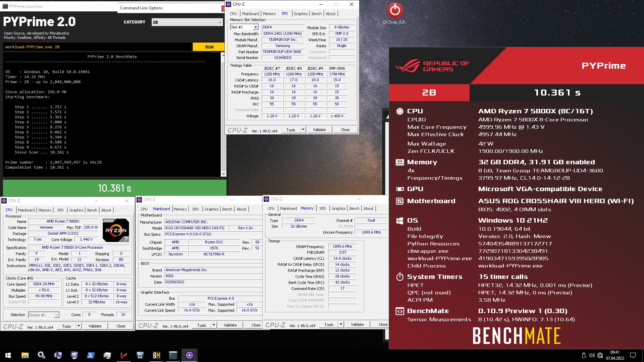
Task: Expand Tools arrow in the CPU-tab CPU-Z window
Action: coord(78,326)
